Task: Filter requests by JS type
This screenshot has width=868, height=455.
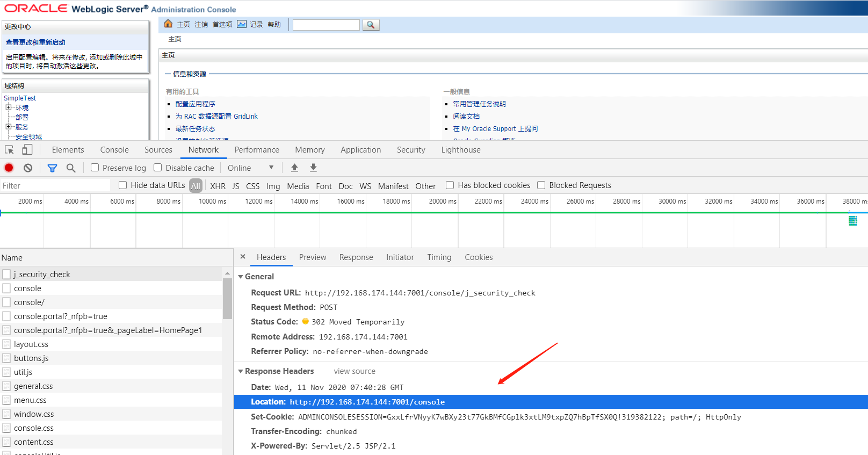Action: (x=236, y=186)
